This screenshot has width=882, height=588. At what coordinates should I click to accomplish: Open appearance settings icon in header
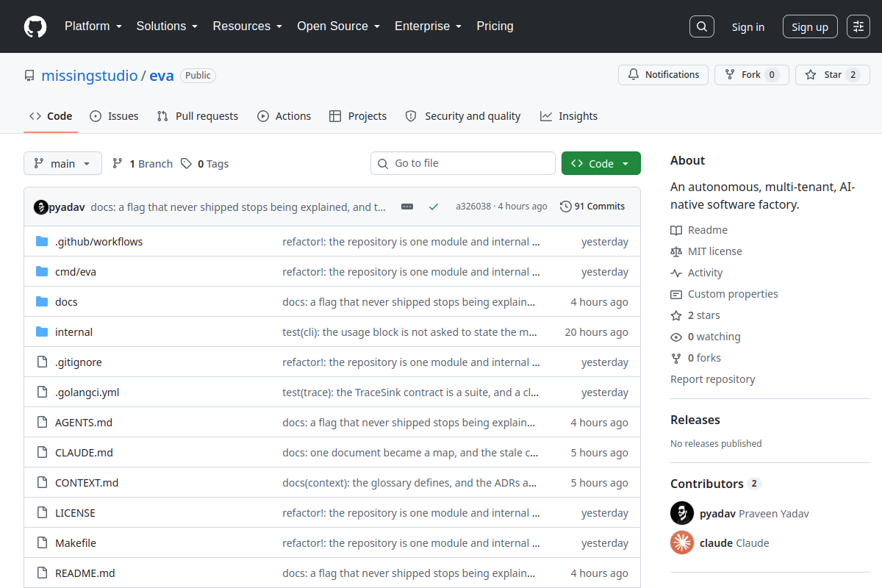point(858,26)
